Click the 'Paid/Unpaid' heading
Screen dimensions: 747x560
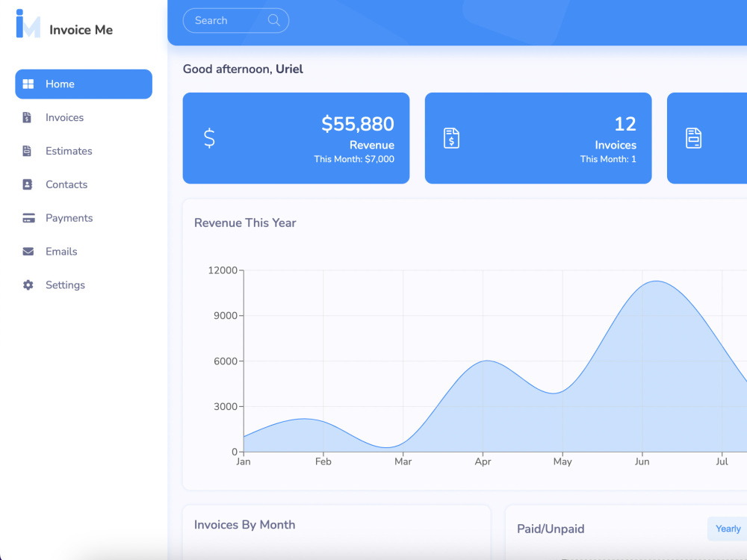(551, 529)
